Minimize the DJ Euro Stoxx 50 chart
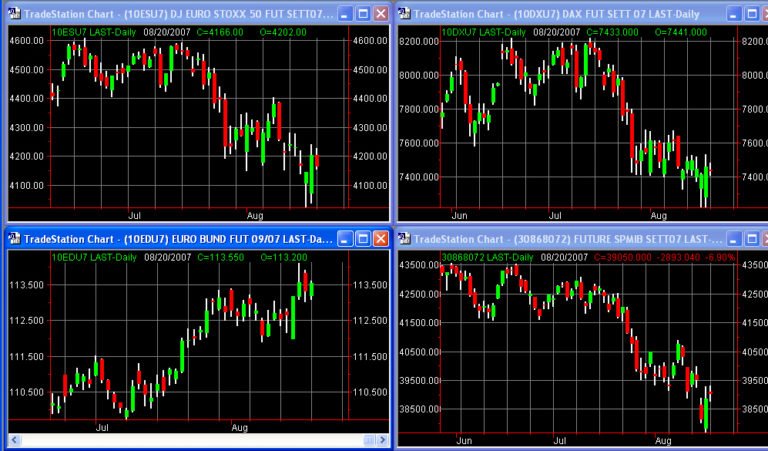 (345, 14)
